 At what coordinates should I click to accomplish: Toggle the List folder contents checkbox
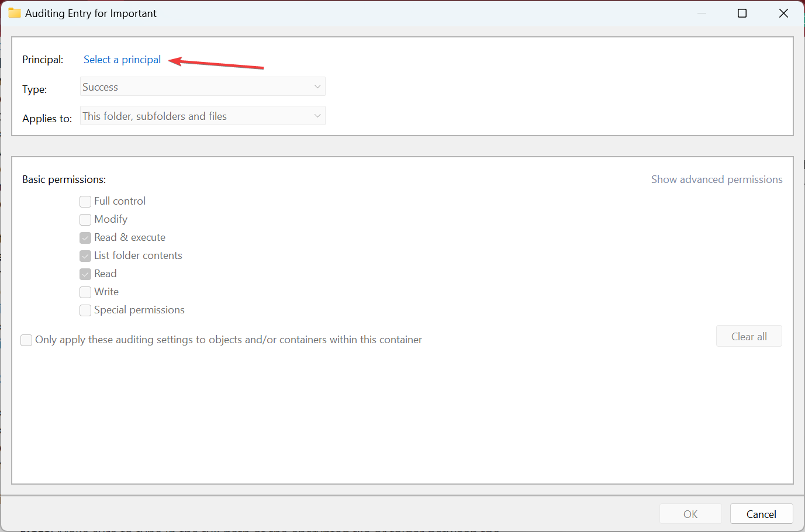point(85,256)
